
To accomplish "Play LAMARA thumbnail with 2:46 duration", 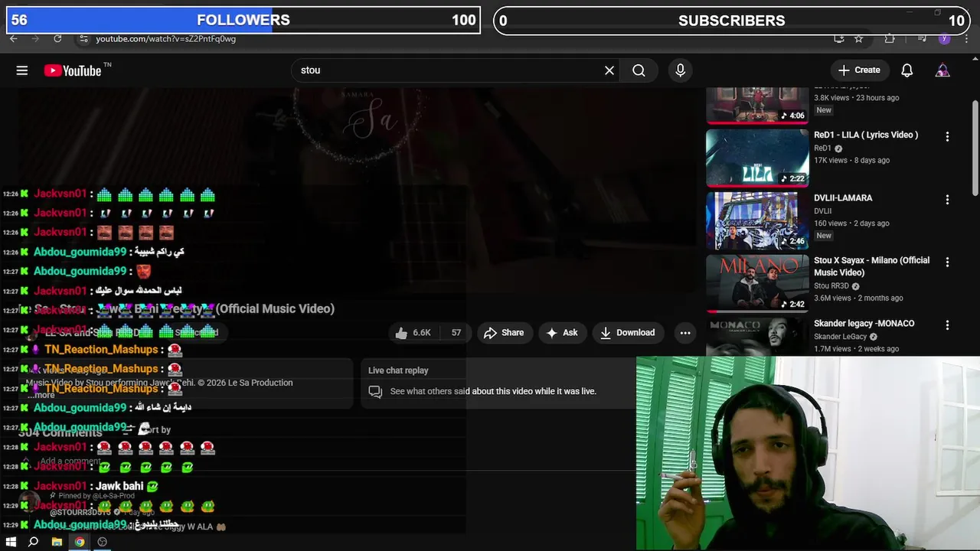I will pos(757,220).
